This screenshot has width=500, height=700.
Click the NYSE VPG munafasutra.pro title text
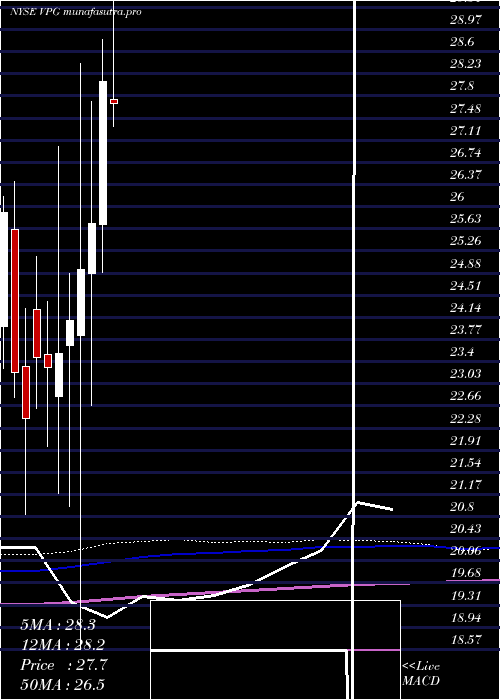(x=76, y=12)
